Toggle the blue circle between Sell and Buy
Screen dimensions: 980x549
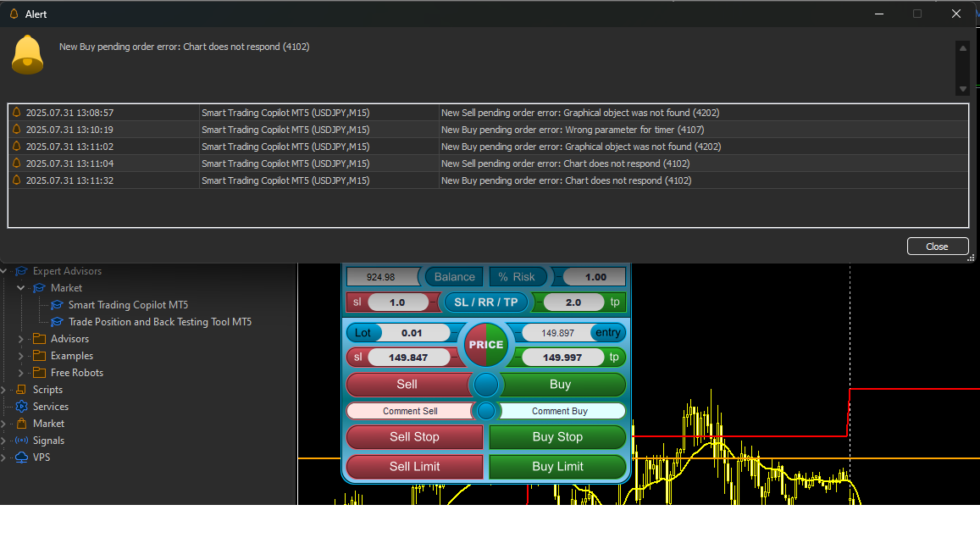[x=486, y=385]
